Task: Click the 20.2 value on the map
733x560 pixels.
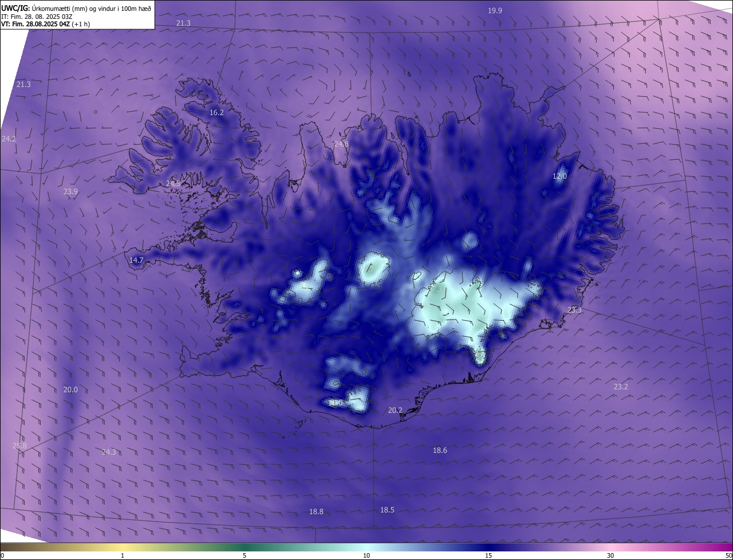Action: pos(395,410)
